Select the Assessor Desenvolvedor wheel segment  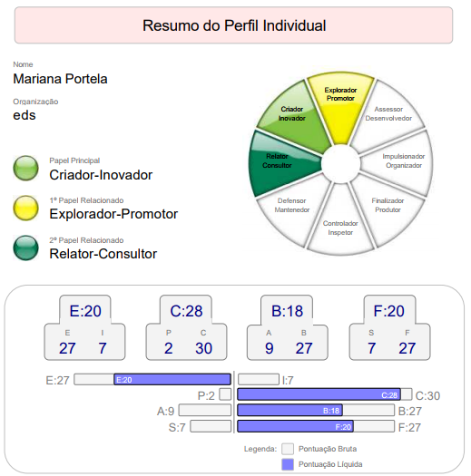[x=388, y=115]
